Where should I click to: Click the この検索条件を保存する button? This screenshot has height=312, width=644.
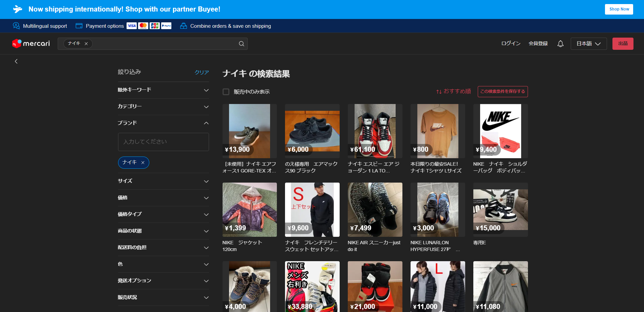[503, 91]
